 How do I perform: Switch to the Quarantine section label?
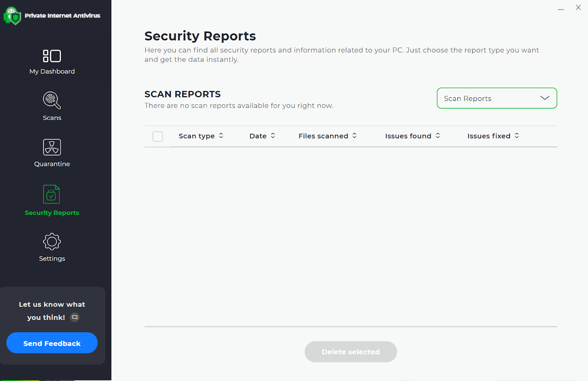52,164
